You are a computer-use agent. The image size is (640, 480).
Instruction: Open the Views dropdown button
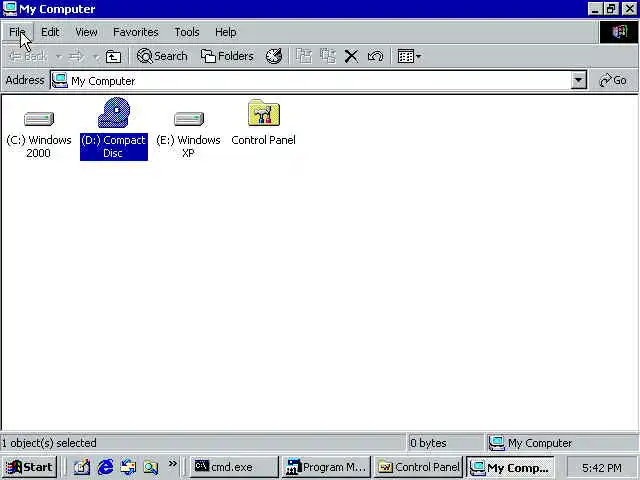409,56
